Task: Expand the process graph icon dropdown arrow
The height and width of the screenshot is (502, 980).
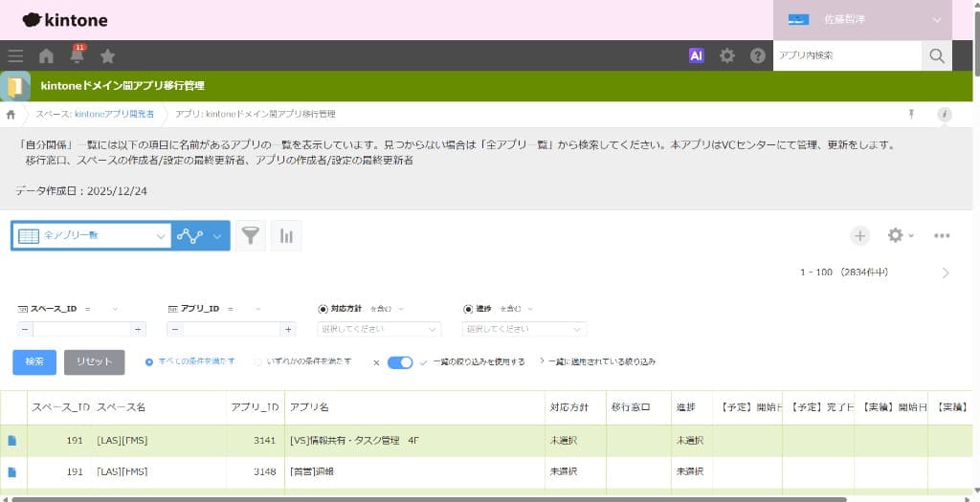Action: click(217, 236)
